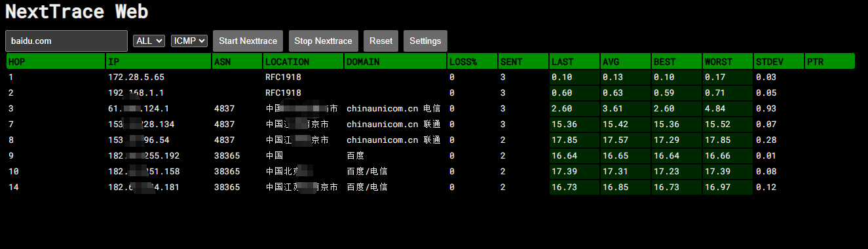Viewport: 868px width, 249px height.
Task: Click the ASN column header
Action: click(237, 62)
